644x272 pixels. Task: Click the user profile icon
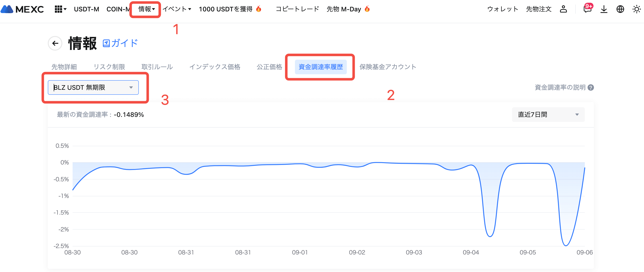(x=563, y=9)
